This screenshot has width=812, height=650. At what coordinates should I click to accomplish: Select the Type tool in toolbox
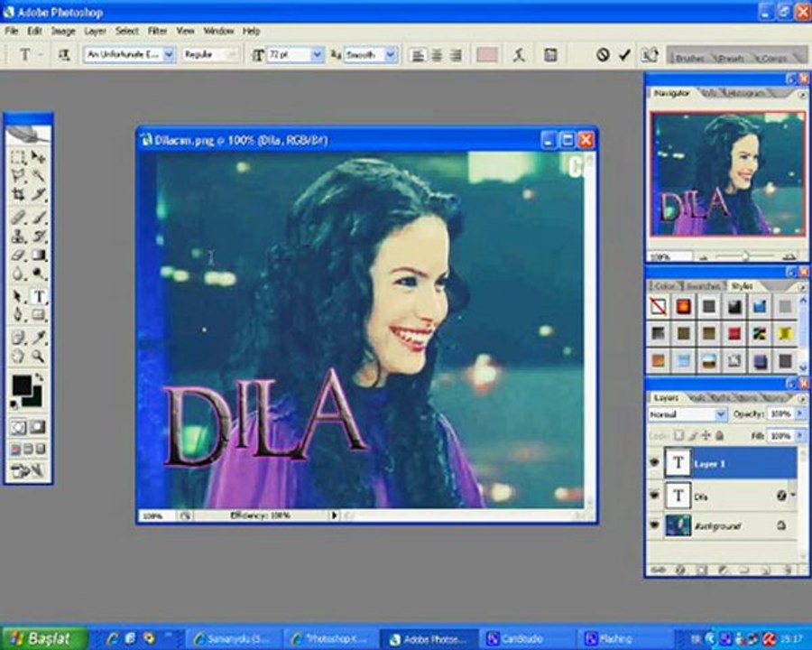coord(38,296)
